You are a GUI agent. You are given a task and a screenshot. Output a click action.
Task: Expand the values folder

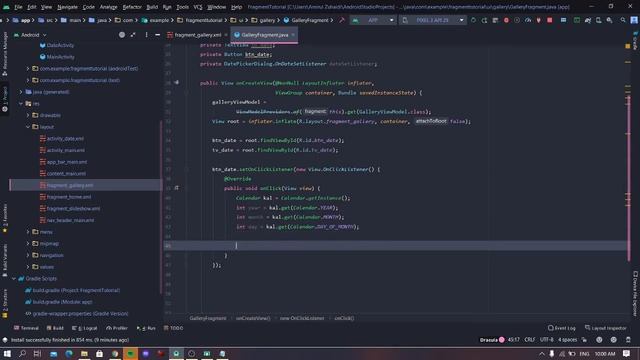point(28,267)
